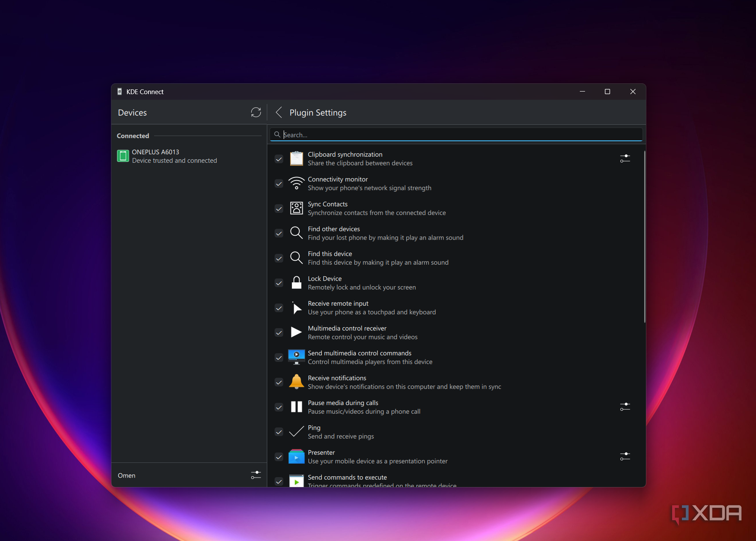Open Presenter plugin settings sliders icon
This screenshot has width=756, height=541.
625,456
